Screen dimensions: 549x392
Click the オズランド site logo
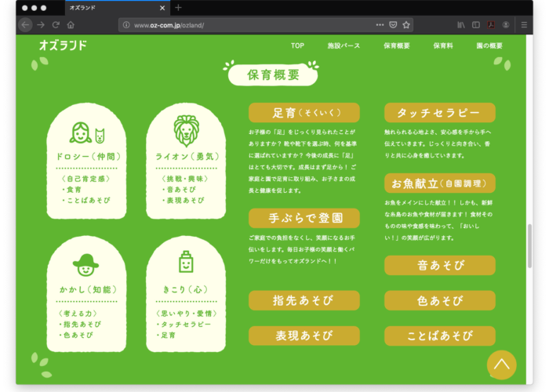[x=64, y=45]
